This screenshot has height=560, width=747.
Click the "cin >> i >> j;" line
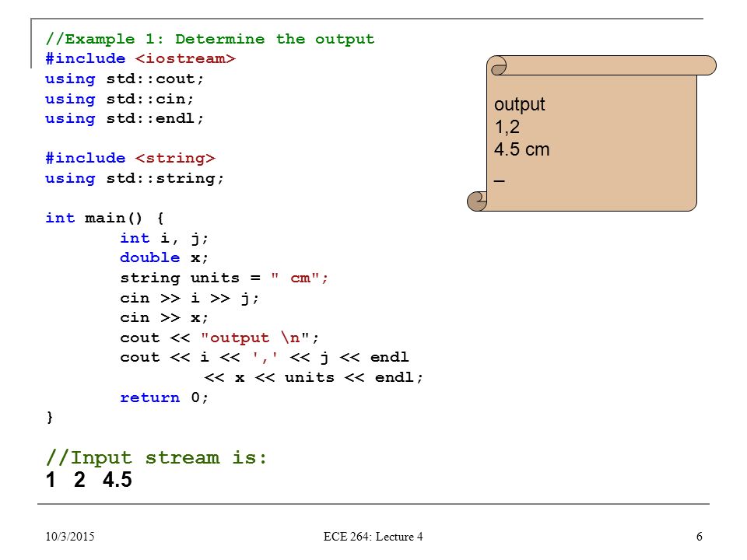pyautogui.click(x=190, y=298)
